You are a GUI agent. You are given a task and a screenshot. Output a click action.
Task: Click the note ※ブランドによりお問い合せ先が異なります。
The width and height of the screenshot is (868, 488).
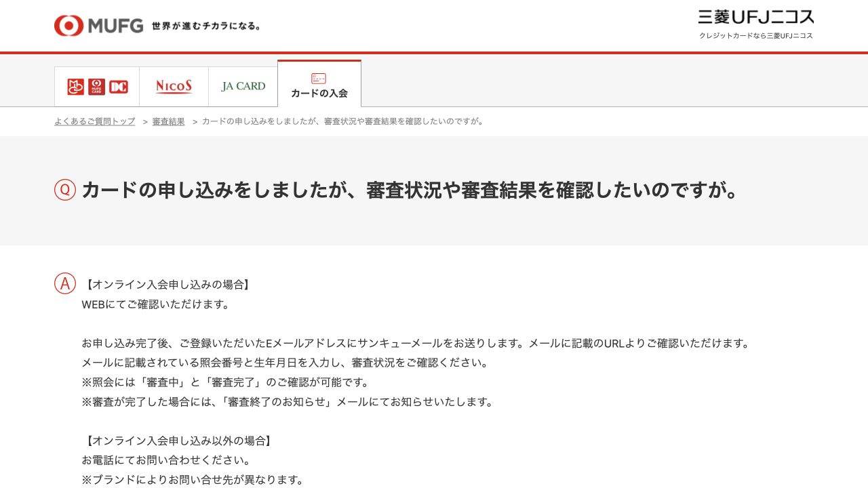point(194,480)
